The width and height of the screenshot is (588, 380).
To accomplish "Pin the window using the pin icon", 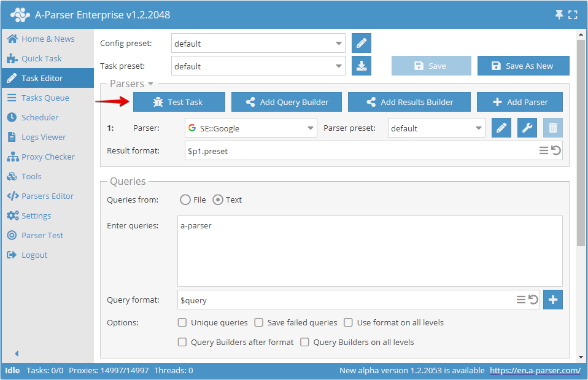I will pyautogui.click(x=560, y=14).
